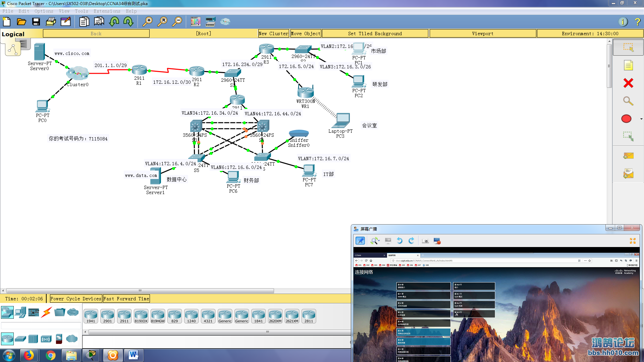The height and width of the screenshot is (362, 644).
Task: Click the Open folder icon
Action: click(x=21, y=22)
